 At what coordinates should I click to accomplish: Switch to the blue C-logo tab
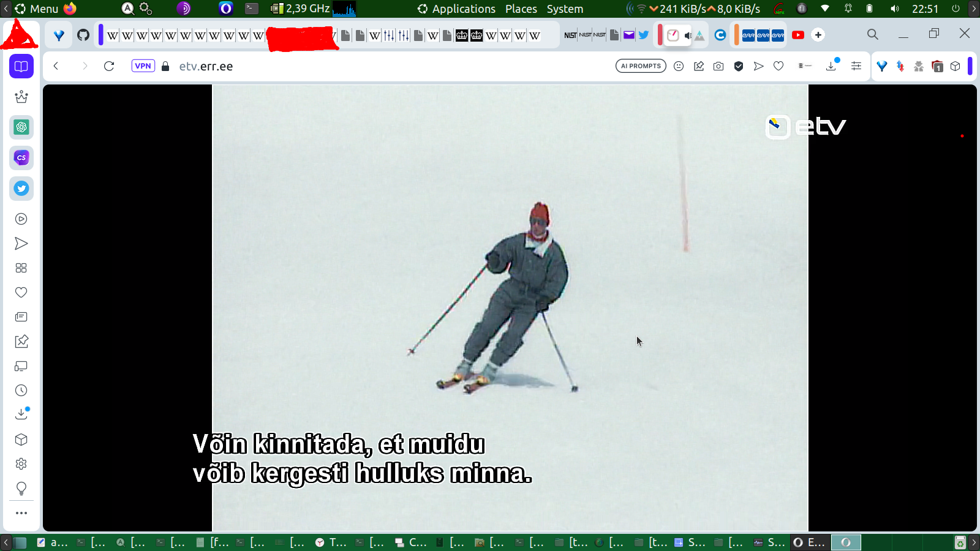coord(720,35)
